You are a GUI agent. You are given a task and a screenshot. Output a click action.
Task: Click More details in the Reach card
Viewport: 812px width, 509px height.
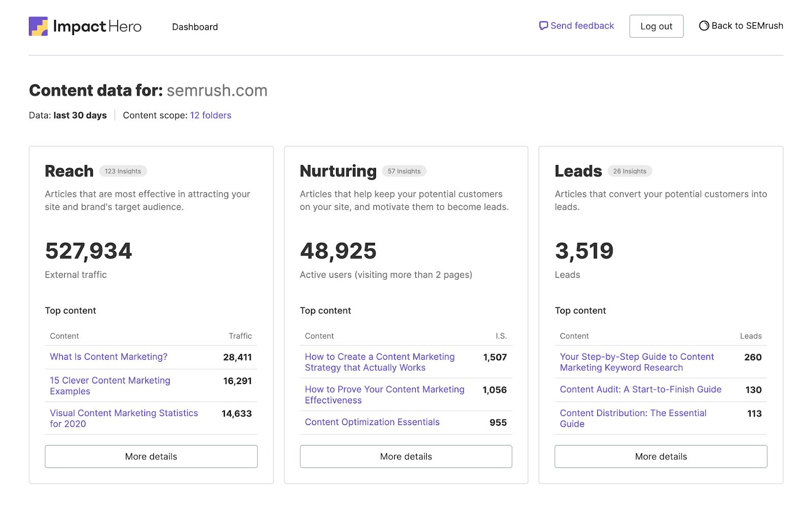[151, 457]
